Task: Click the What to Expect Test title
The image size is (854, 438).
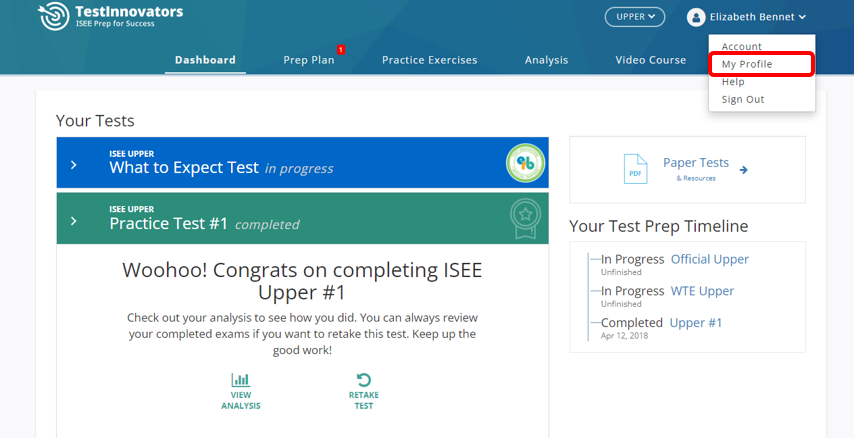Action: pyautogui.click(x=184, y=167)
